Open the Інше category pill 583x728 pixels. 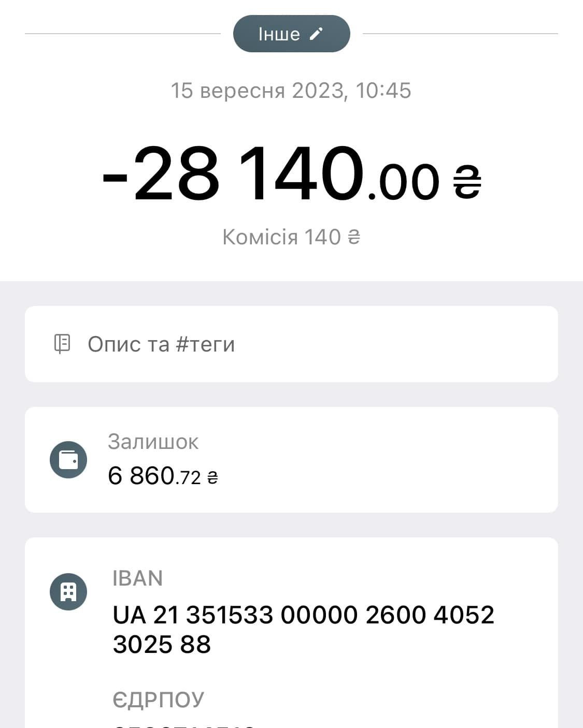point(291,34)
